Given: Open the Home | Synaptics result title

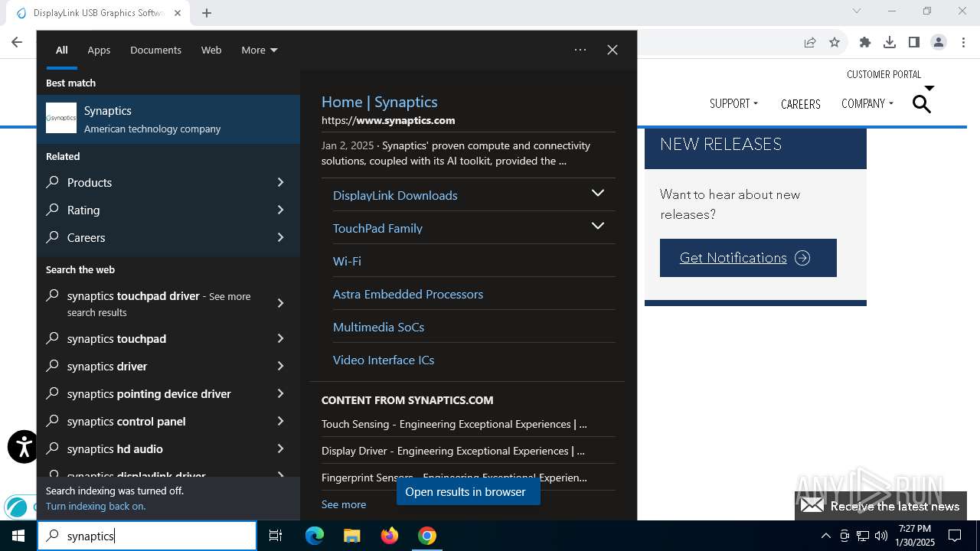Looking at the screenshot, I should tap(380, 102).
